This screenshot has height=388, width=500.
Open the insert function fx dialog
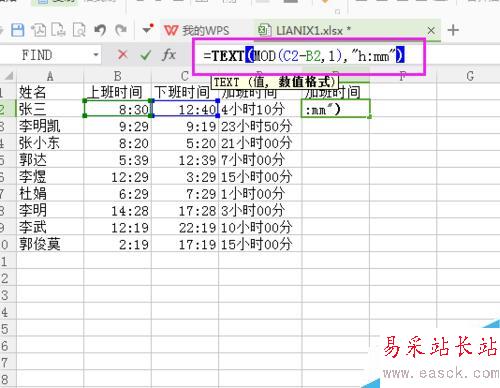pos(168,54)
